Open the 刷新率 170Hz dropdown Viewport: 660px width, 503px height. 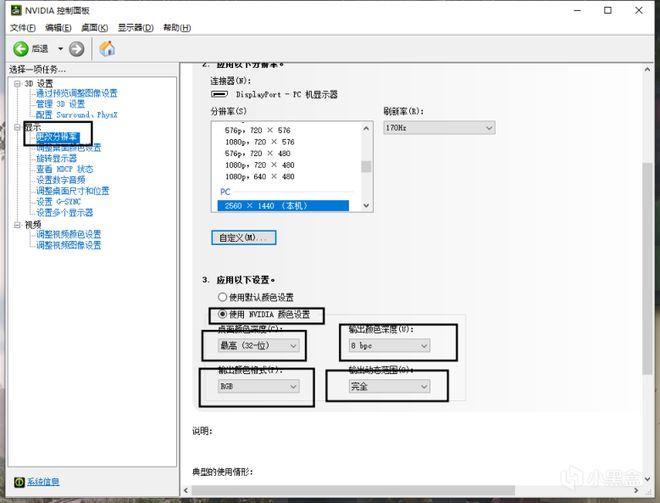[x=439, y=128]
